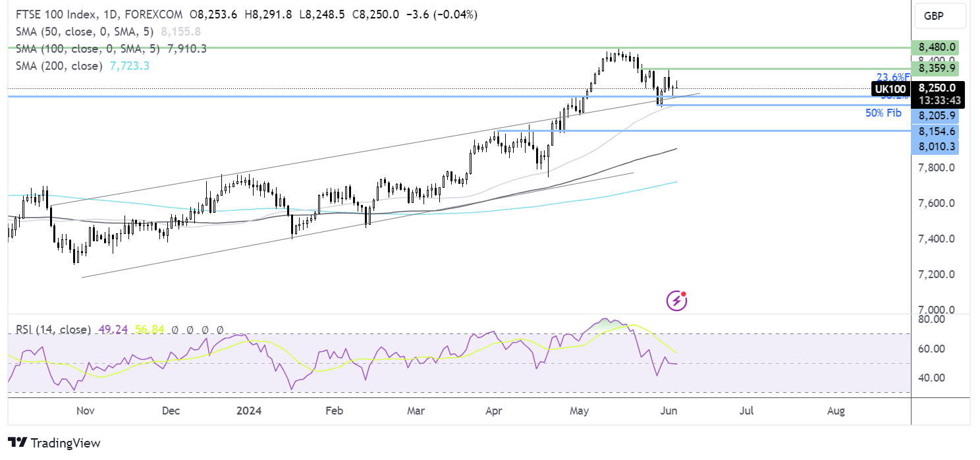
Task: Click the Mar label on time axis
Action: (416, 411)
